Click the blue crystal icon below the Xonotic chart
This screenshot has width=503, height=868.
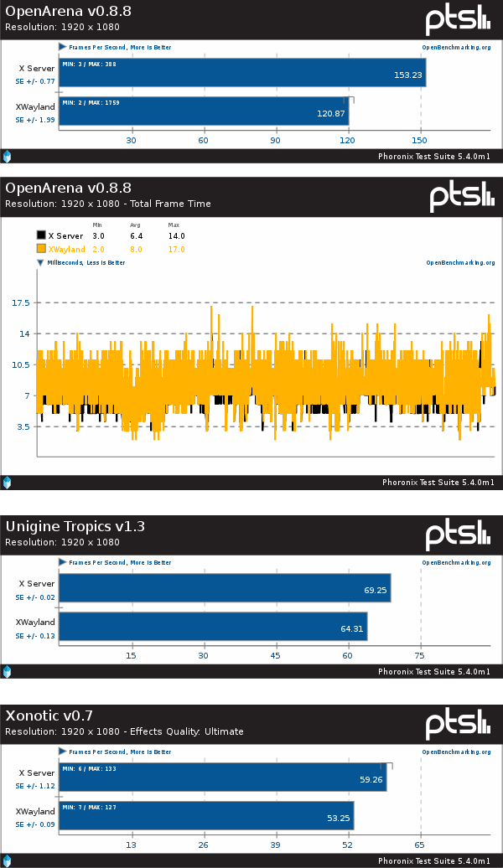(x=7, y=860)
